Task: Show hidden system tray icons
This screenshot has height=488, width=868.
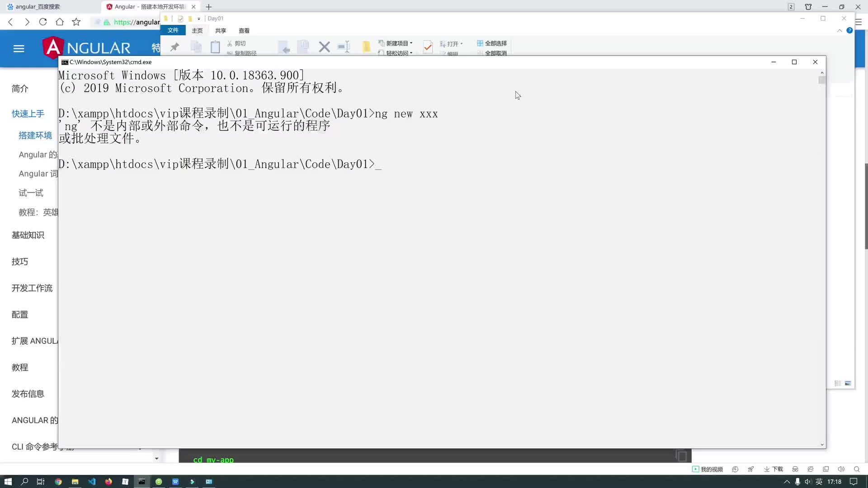Action: pyautogui.click(x=787, y=482)
